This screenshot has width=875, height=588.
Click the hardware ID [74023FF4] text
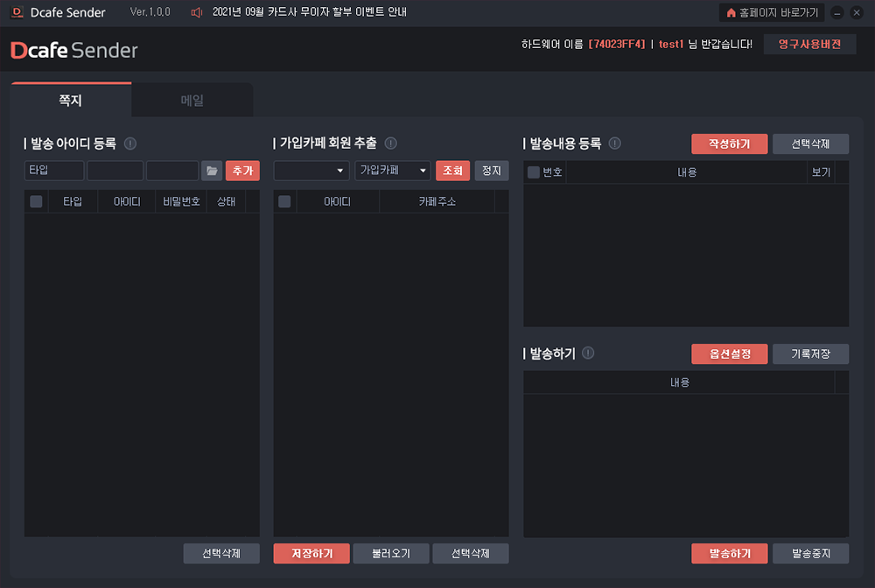point(617,44)
